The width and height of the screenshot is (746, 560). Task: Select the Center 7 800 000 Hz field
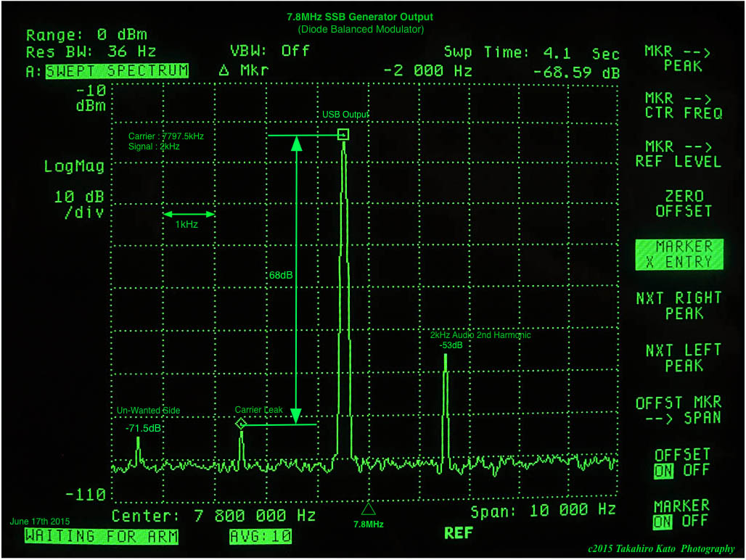click(213, 515)
